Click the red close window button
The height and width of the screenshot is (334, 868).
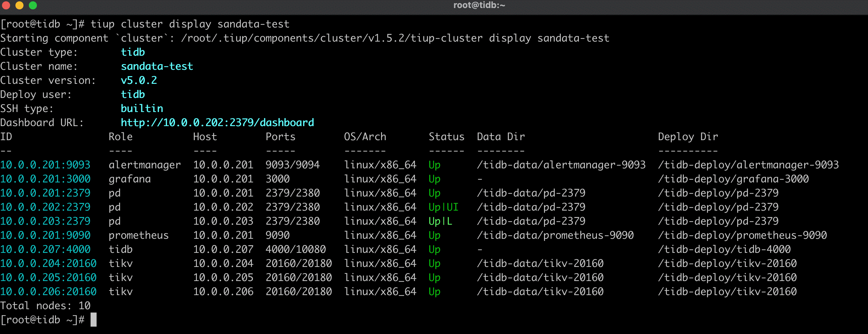[x=6, y=5]
